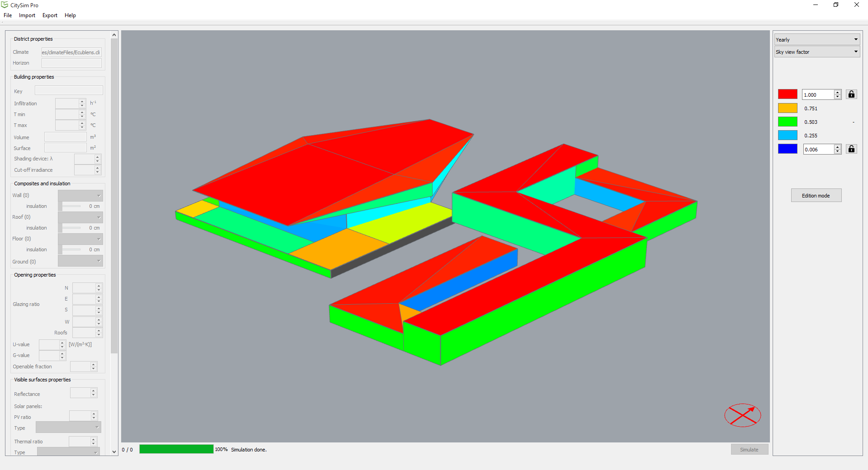Expand the Wall composite dropdown

[80, 196]
